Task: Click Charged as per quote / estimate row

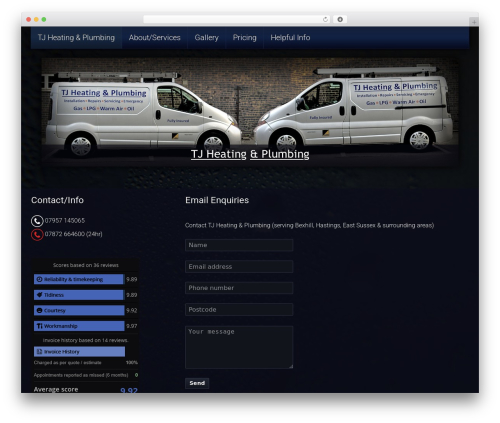Action: click(x=86, y=363)
